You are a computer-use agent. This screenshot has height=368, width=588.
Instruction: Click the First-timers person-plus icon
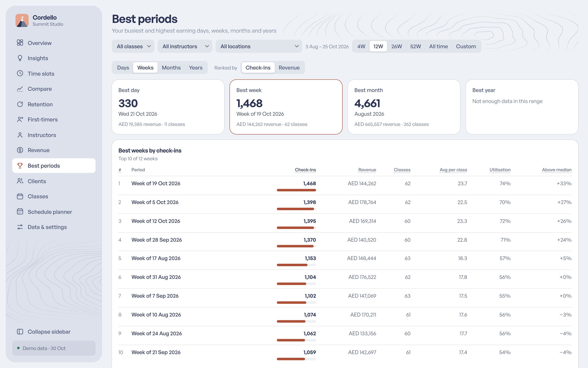point(20,120)
